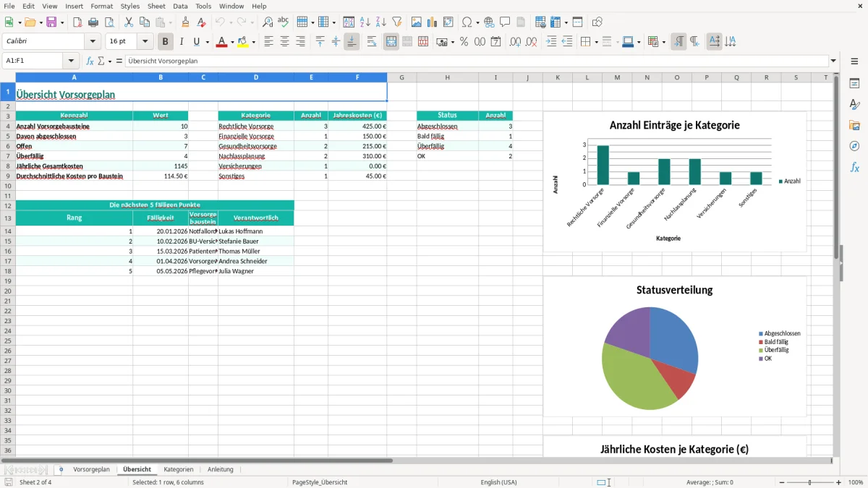This screenshot has height=488, width=868.
Task: Toggle Align Bottom vertical alignment
Action: 352,42
